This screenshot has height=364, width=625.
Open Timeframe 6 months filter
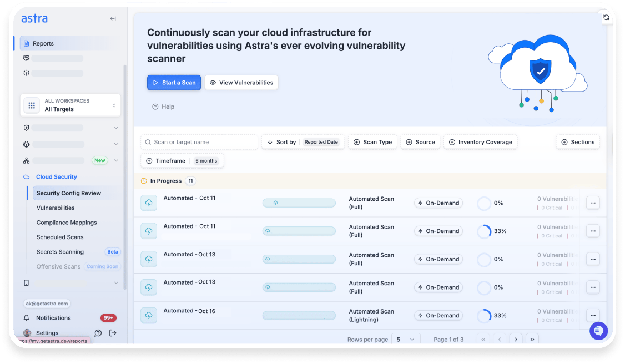(182, 161)
